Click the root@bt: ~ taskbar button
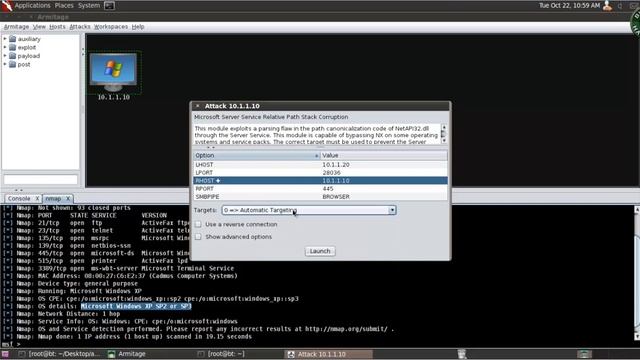640x360 pixels. click(x=226, y=354)
